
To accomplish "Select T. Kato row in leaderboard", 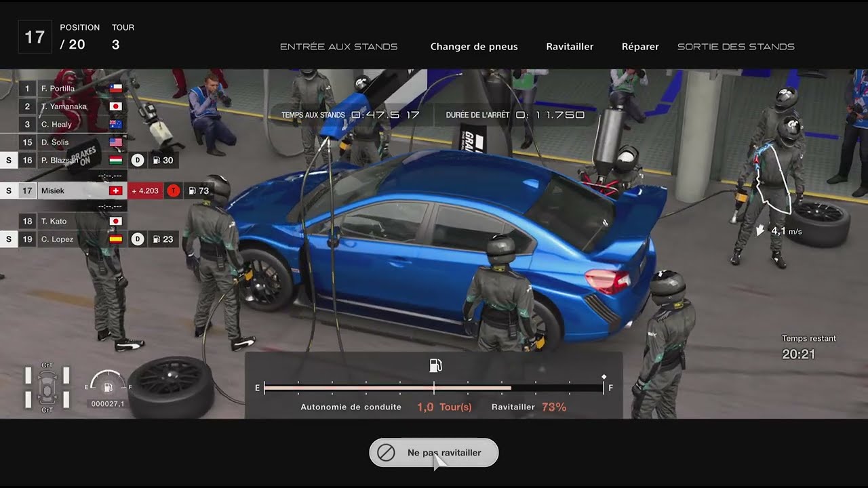I will tap(73, 221).
